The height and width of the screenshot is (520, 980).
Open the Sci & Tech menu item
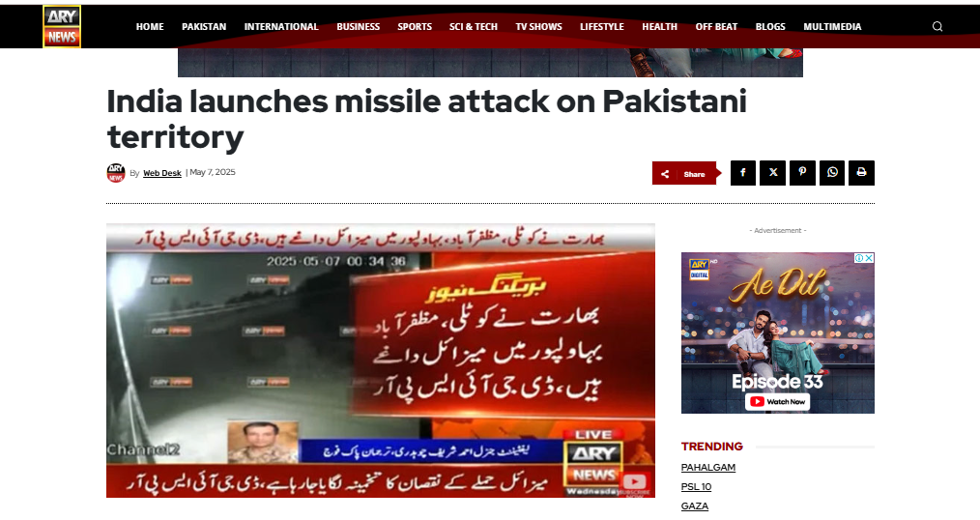pos(474,26)
